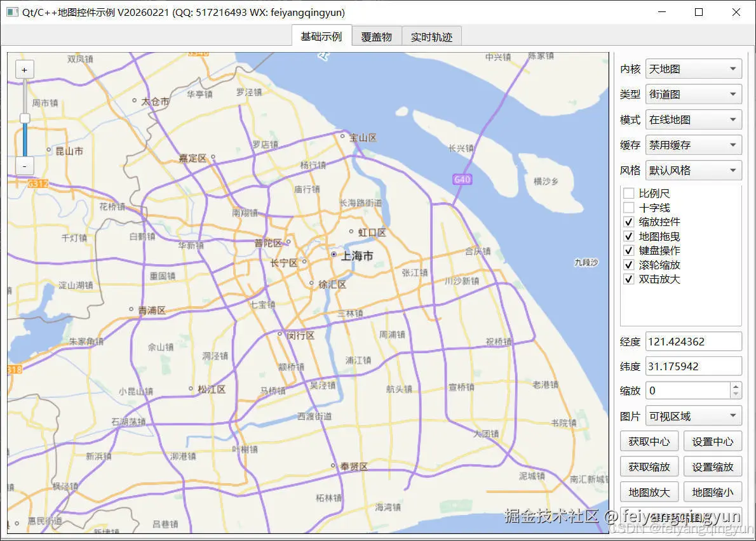This screenshot has width=756, height=541.
Task: Click the G40 highway shield on the map
Action: (462, 179)
